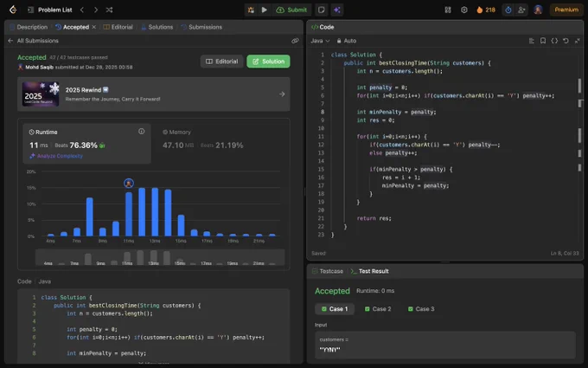Open the layout grid icon in header
This screenshot has width=588, height=368.
(x=448, y=10)
